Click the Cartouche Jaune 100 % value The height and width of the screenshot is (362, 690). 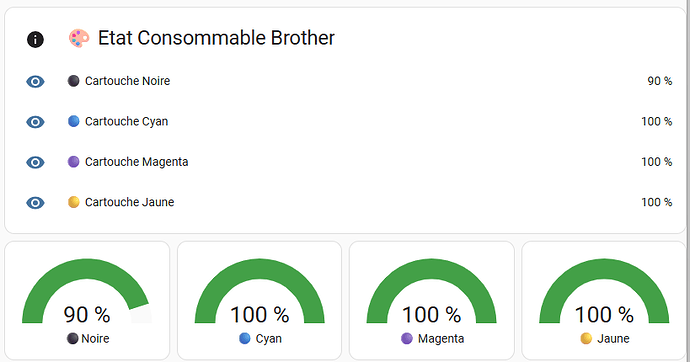656,202
